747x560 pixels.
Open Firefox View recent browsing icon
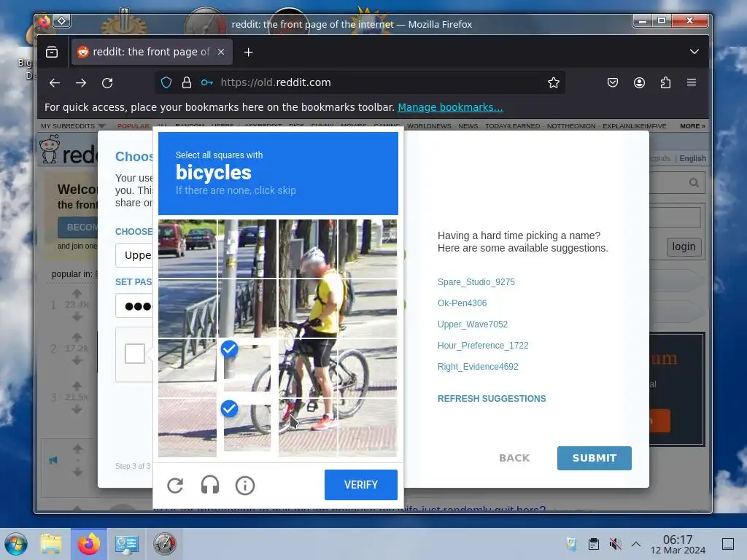click(52, 52)
